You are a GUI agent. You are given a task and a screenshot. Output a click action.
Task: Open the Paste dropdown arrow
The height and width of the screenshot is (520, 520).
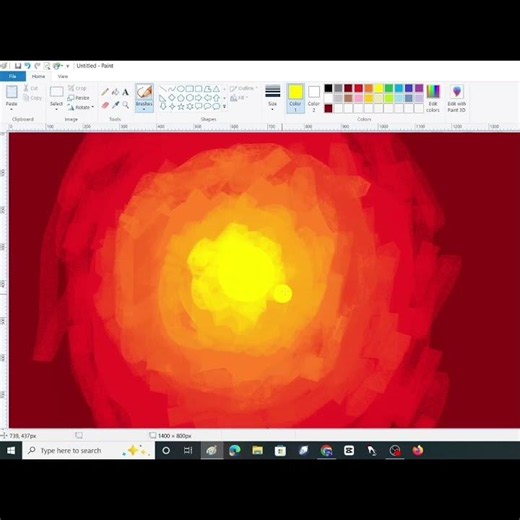tap(12, 109)
